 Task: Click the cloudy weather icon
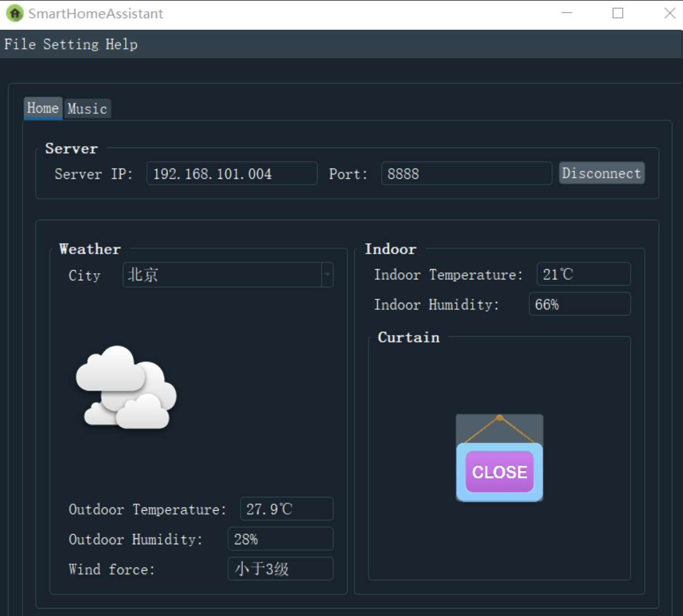[126, 388]
